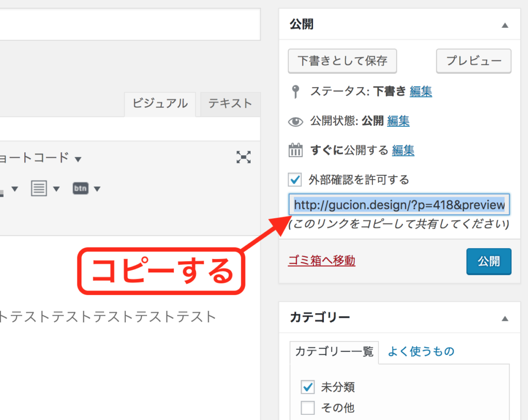Click the lined-box icon in editor toolbar
528x420 pixels.
[39, 189]
